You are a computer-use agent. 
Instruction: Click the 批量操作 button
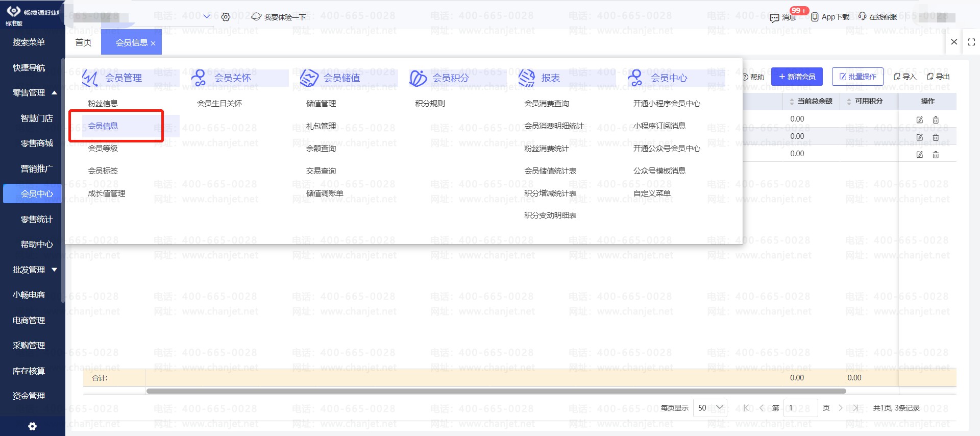pos(857,77)
